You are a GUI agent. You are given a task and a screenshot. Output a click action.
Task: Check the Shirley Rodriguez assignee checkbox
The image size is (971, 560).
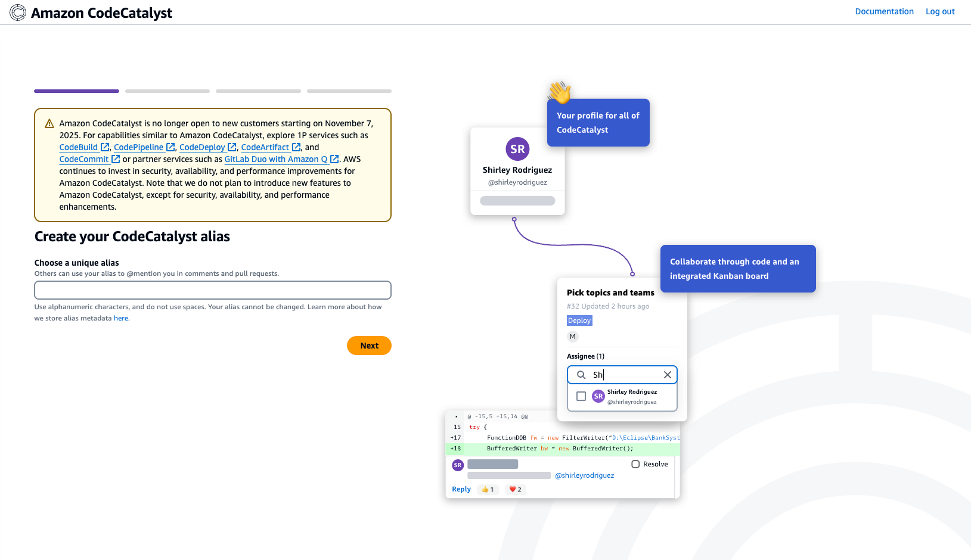tap(581, 396)
